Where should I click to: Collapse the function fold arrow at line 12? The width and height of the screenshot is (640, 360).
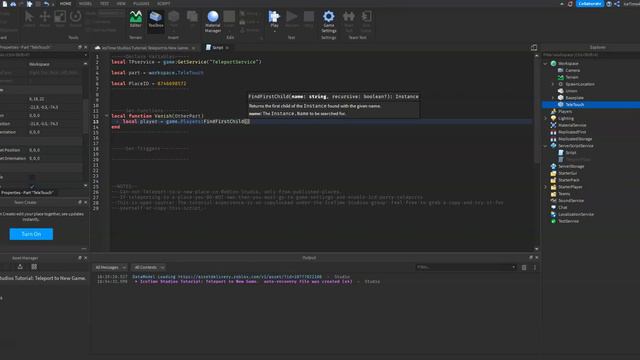[107, 116]
